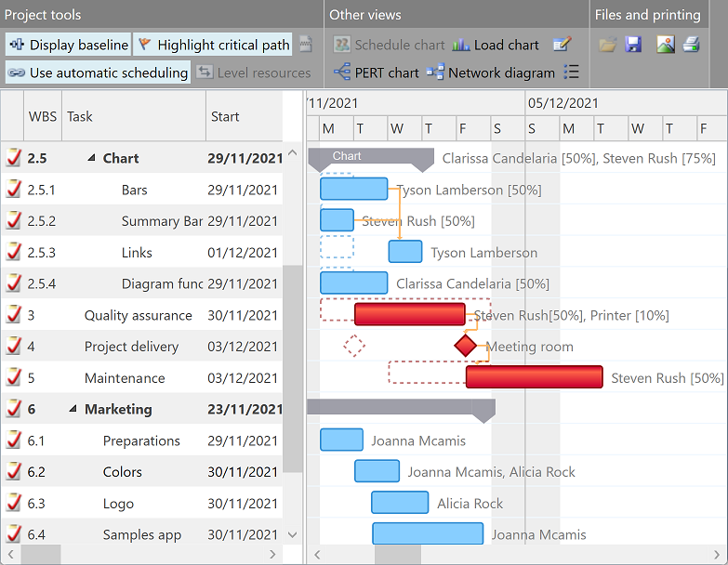
Task: Click the Load chart button
Action: coord(496,45)
